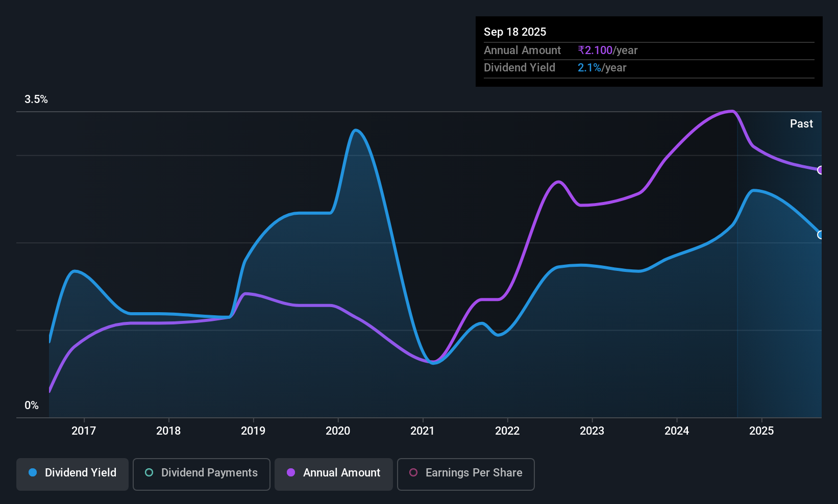Toggle the Annual Amount series
The width and height of the screenshot is (838, 504).
(334, 474)
